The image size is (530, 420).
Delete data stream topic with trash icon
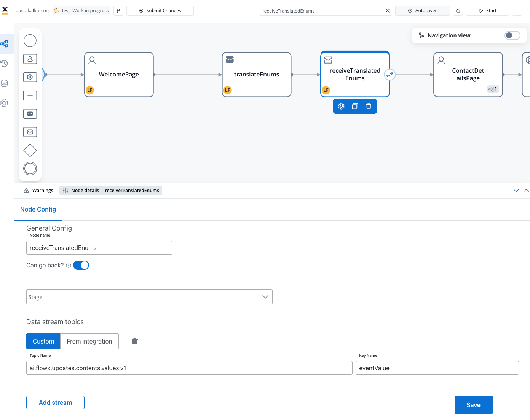pos(135,341)
